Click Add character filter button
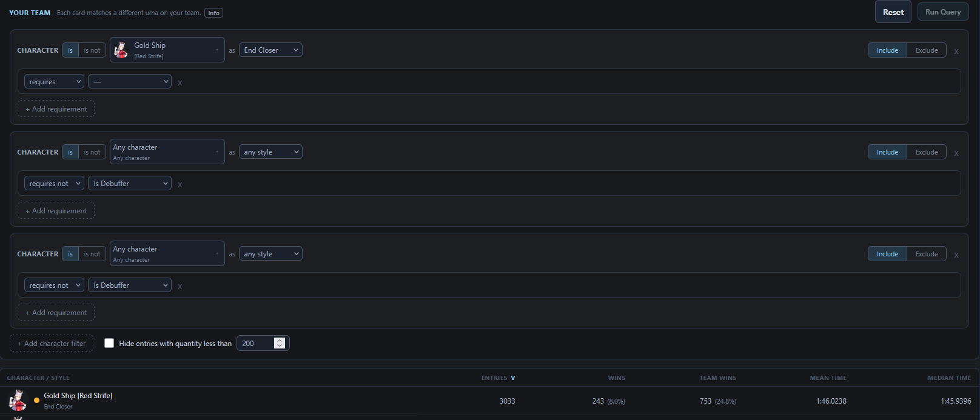 coord(52,343)
